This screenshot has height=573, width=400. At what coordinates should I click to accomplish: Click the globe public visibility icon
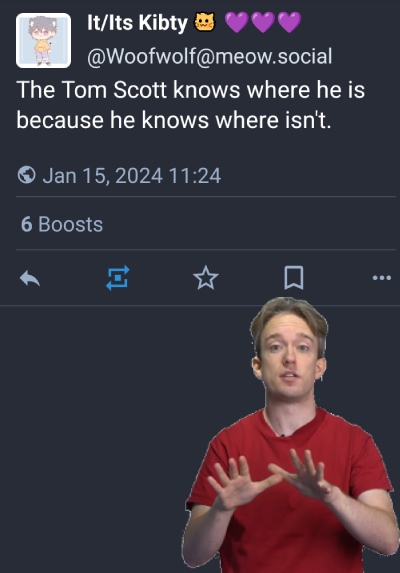click(27, 175)
